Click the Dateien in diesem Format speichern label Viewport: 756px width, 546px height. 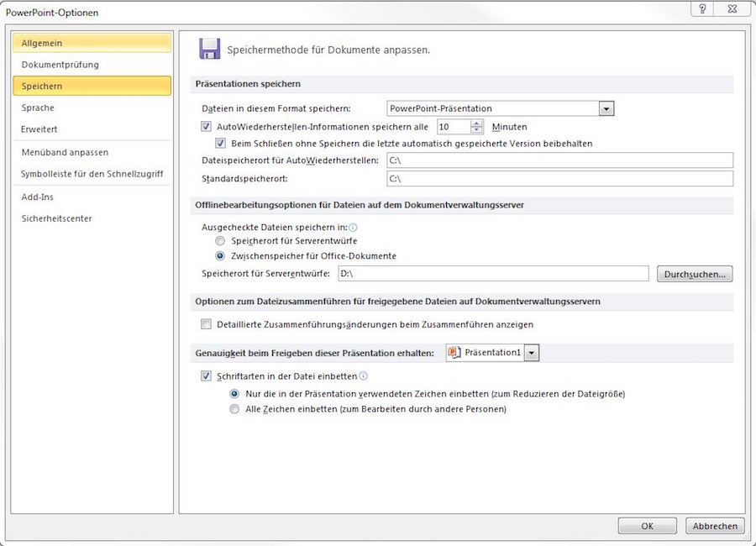(x=276, y=108)
